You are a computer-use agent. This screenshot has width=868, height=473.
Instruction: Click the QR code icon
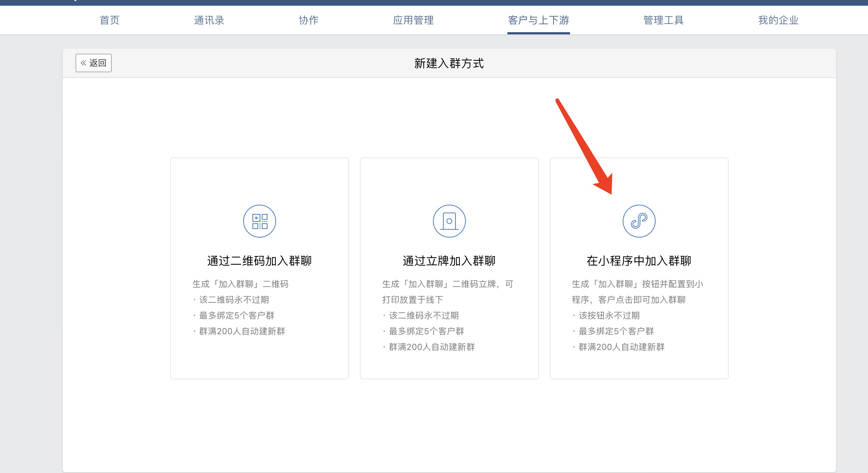(x=259, y=221)
